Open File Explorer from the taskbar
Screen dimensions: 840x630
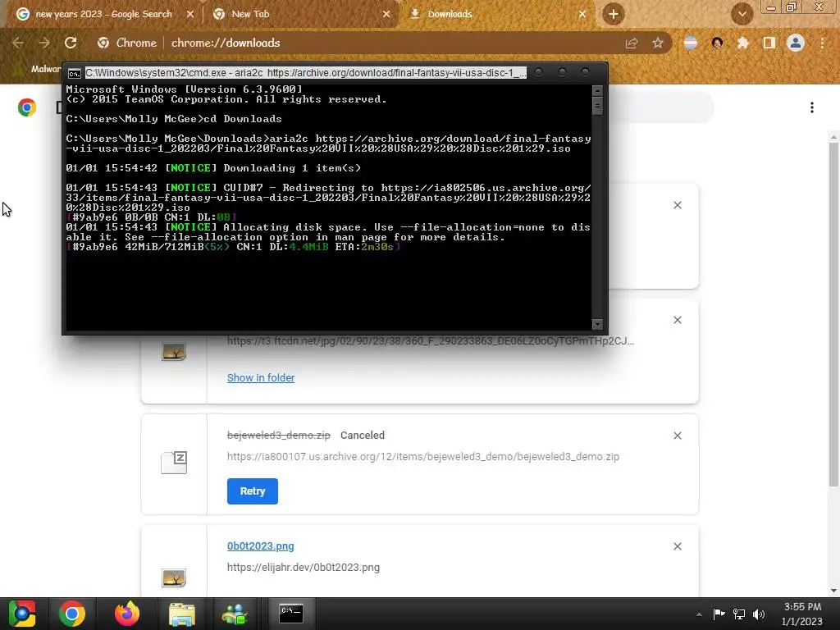[181, 614]
